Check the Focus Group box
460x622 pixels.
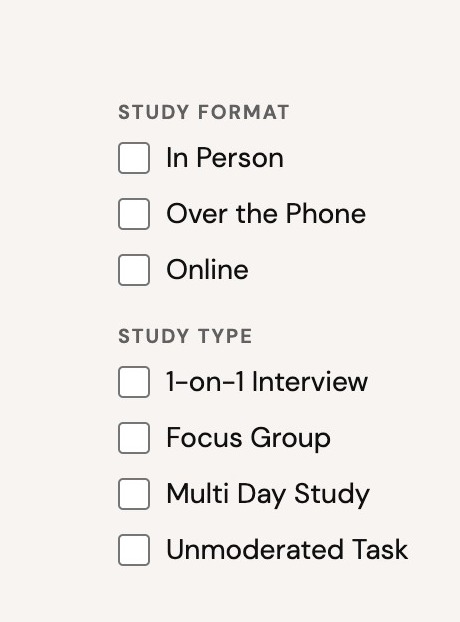tap(134, 438)
